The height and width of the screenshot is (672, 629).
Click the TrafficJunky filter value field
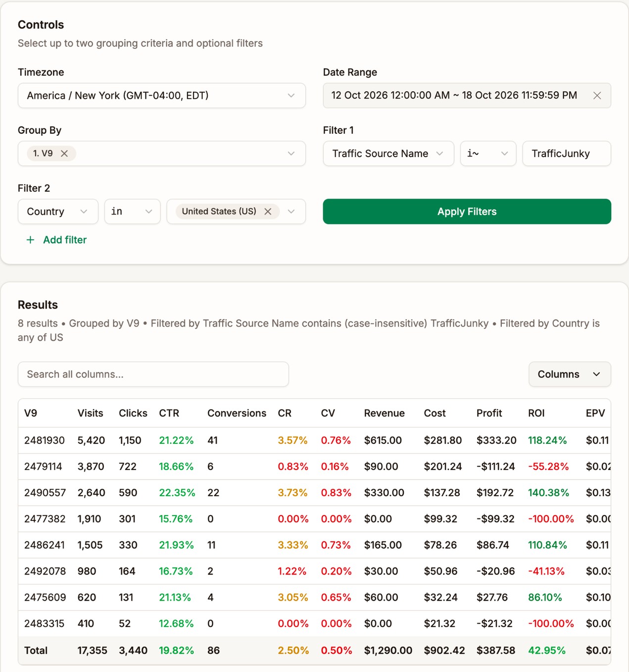567,154
